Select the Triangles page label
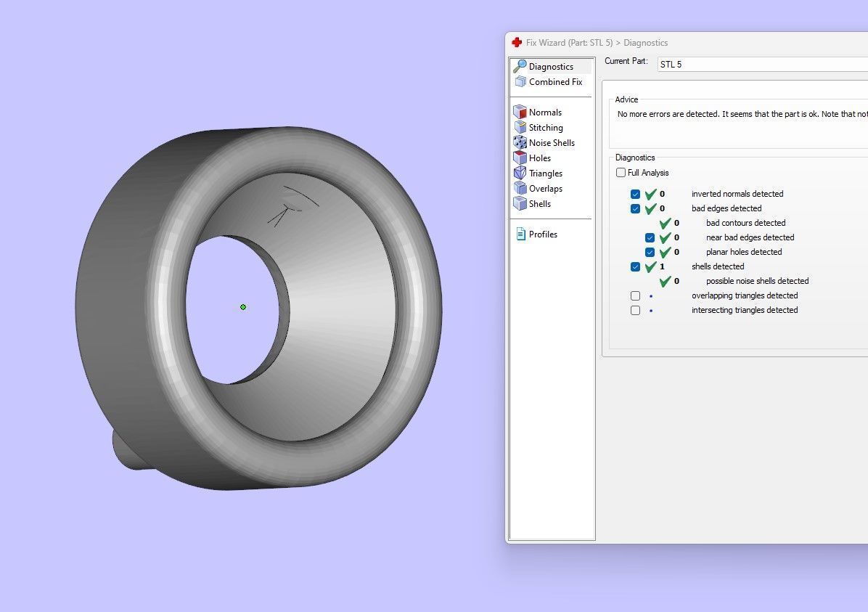 click(545, 174)
